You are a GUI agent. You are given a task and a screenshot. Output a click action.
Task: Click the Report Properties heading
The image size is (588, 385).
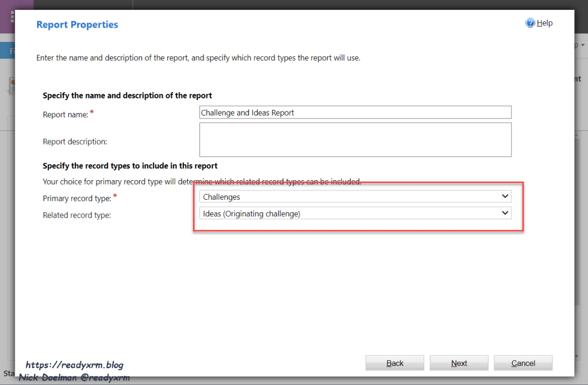point(77,25)
